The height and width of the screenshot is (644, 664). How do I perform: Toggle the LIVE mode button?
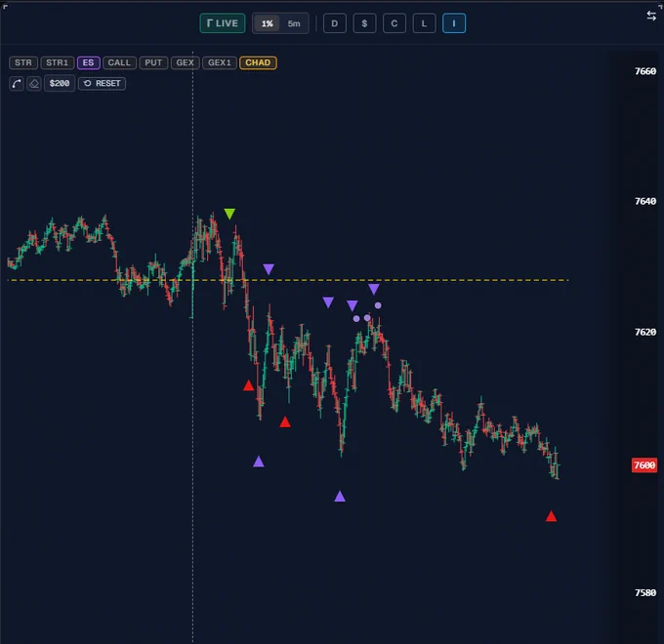pos(223,23)
